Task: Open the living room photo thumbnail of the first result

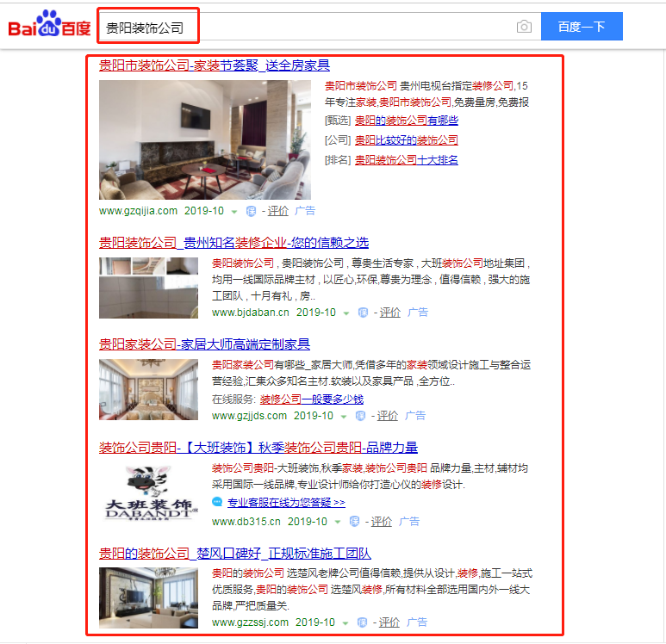Action: coord(204,139)
